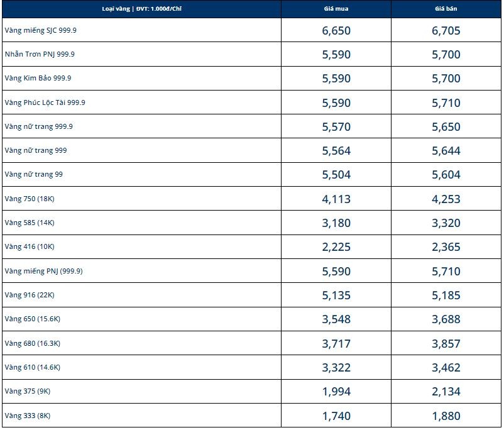
Task: Click the 'Vàng Phúc Lộc Tài 999.9' label
Action: coord(45,102)
